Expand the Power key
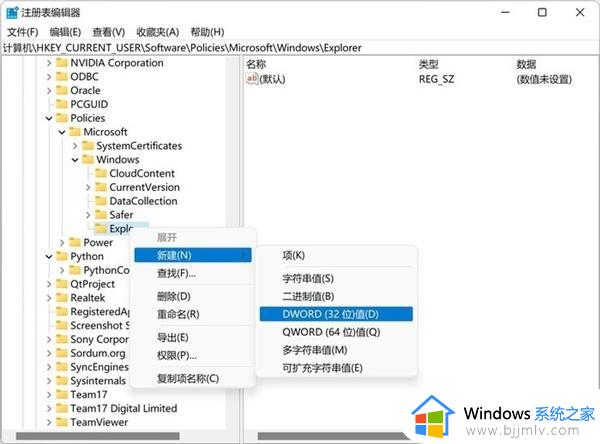The image size is (600, 444). (62, 242)
